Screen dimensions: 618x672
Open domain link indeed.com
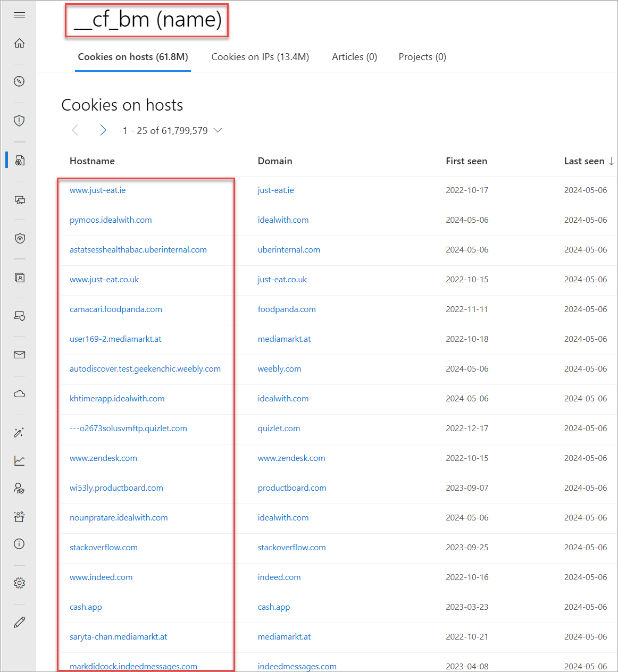click(x=279, y=577)
